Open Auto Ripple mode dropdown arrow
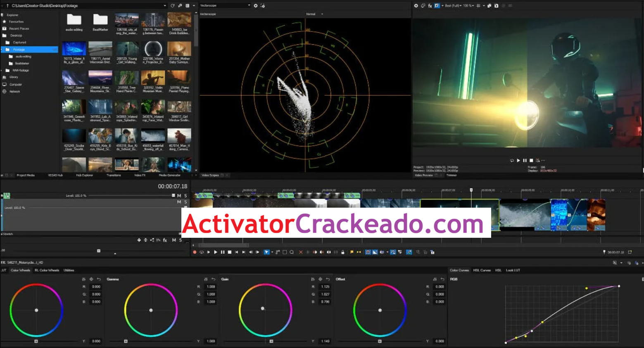The image size is (644, 348). (387, 252)
